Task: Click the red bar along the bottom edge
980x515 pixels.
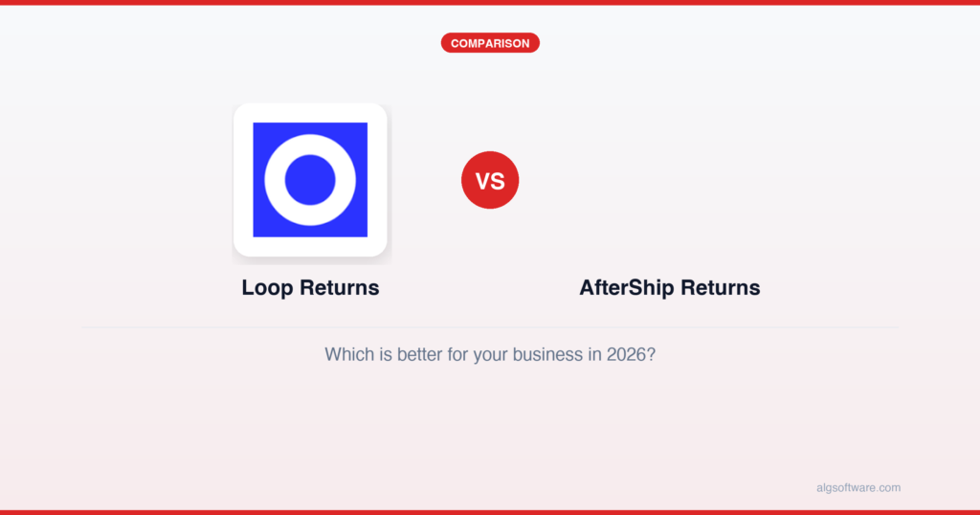Action: pyautogui.click(x=490, y=512)
